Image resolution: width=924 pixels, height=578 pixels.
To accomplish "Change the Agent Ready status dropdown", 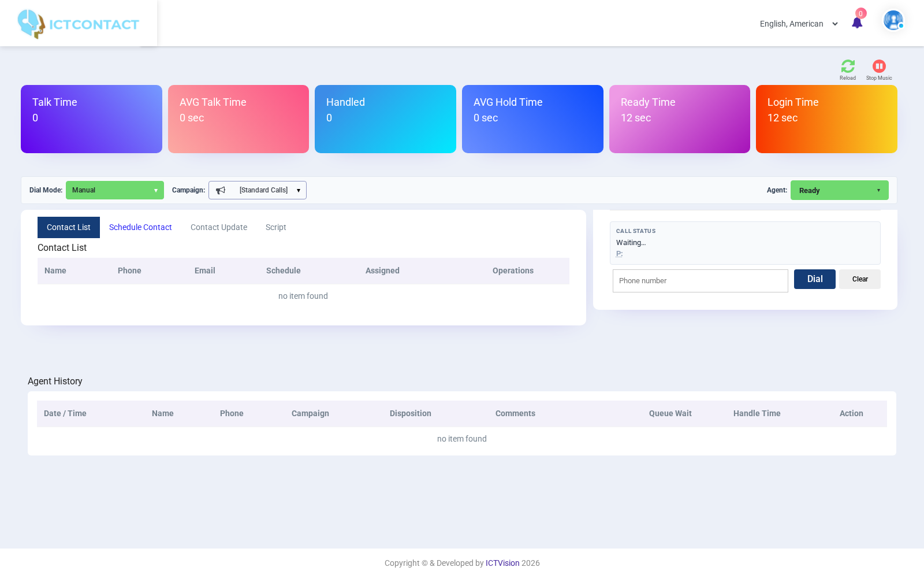I will click(x=840, y=190).
